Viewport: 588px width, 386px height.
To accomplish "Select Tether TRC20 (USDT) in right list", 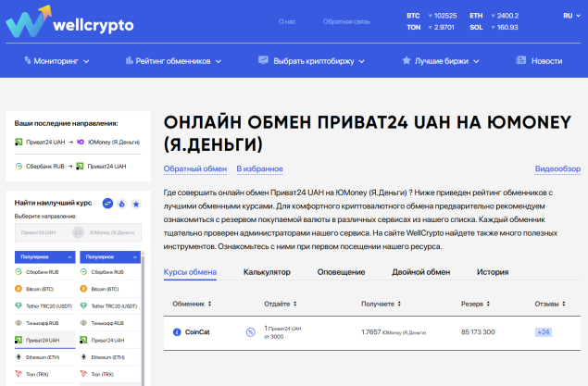I will (x=110, y=305).
